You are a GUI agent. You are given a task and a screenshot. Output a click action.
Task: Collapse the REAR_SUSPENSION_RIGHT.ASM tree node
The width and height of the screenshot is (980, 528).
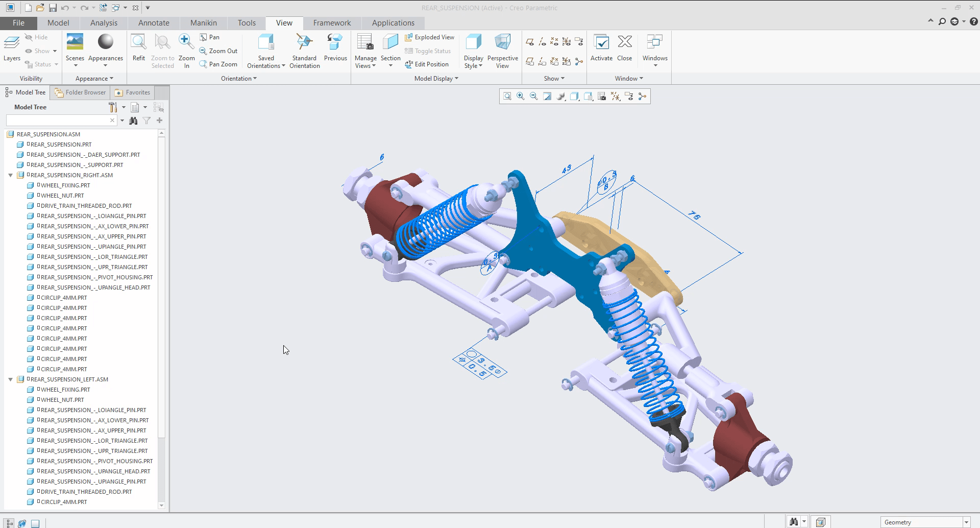(11, 175)
